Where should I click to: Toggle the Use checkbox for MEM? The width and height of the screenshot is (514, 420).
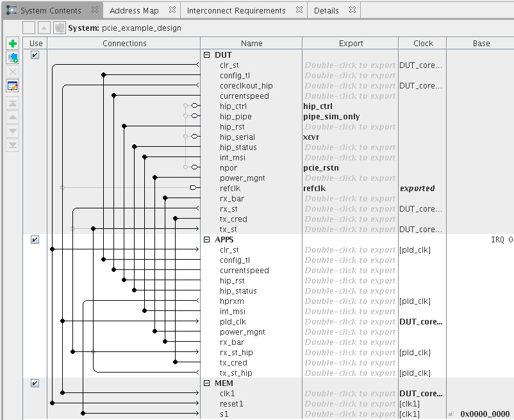(35, 383)
